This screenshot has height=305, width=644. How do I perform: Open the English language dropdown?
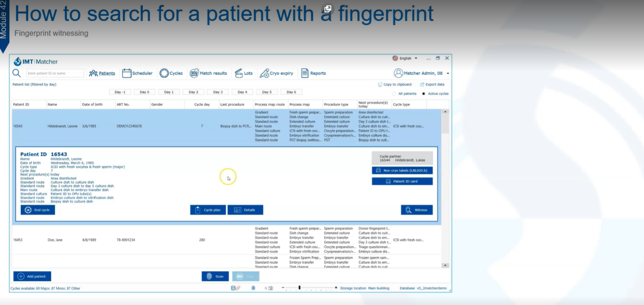click(x=405, y=58)
